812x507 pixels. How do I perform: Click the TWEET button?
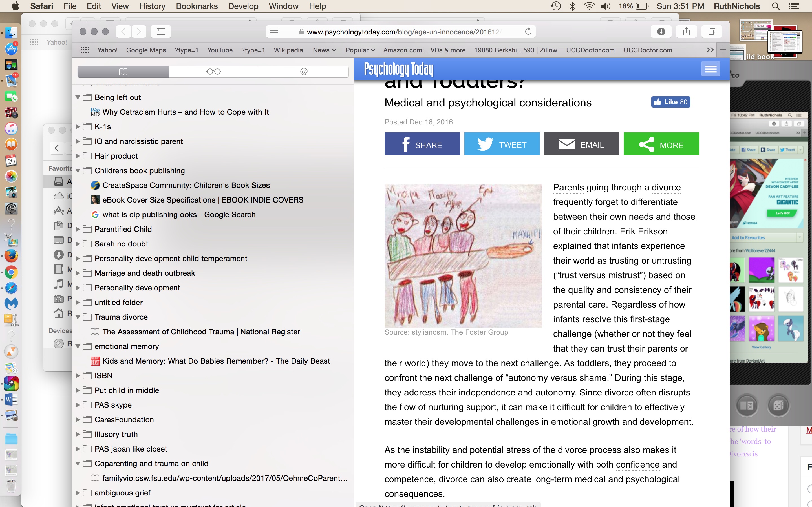tap(502, 144)
